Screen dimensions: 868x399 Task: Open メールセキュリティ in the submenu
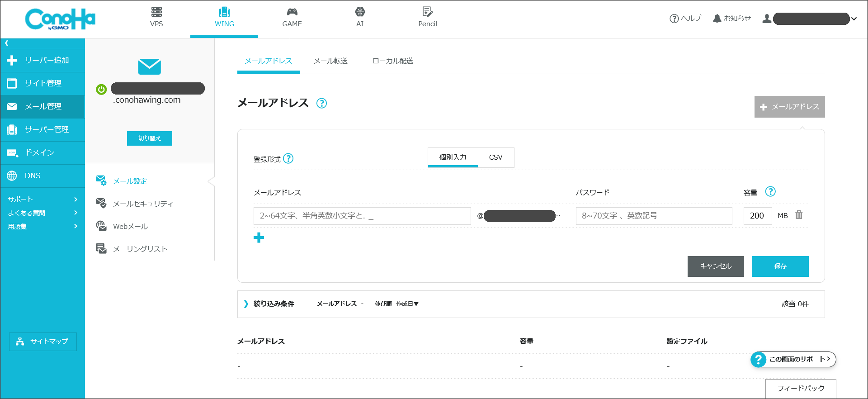(x=143, y=204)
